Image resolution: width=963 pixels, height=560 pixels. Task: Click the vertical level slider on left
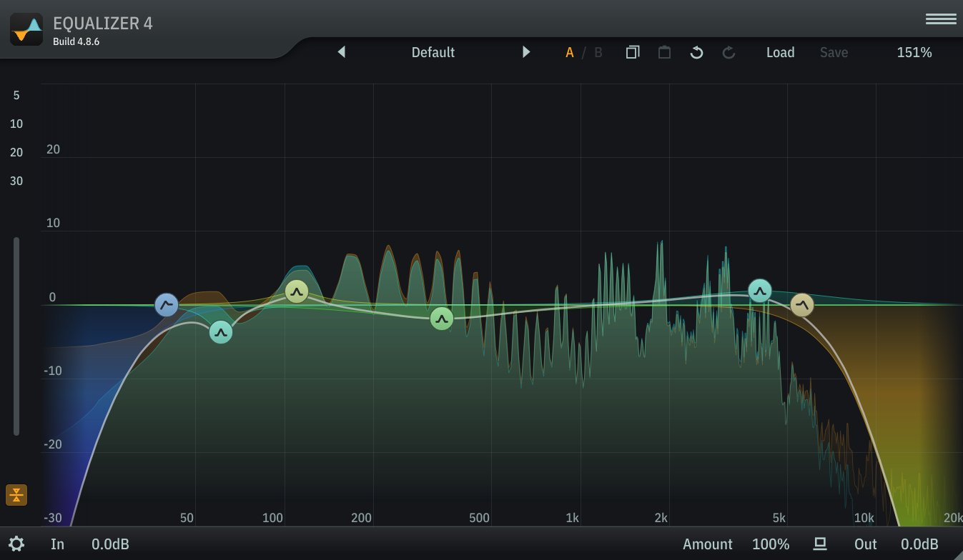pos(16,336)
